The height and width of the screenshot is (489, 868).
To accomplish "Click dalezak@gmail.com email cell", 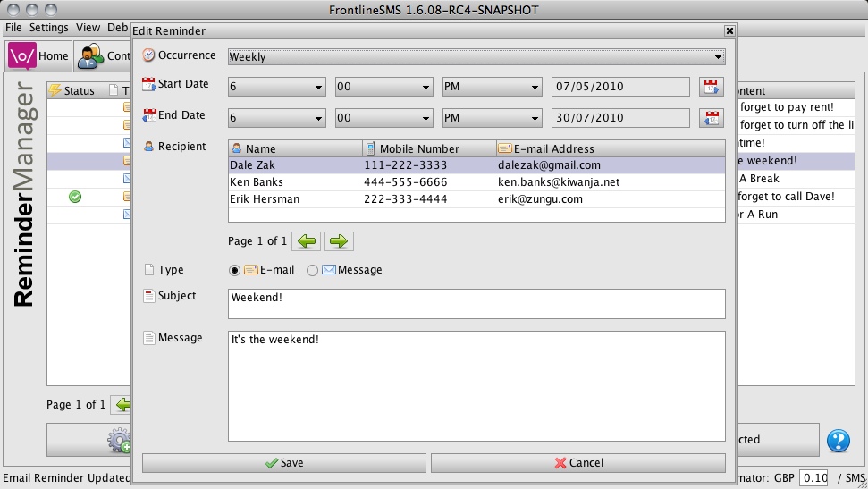I will [x=549, y=165].
